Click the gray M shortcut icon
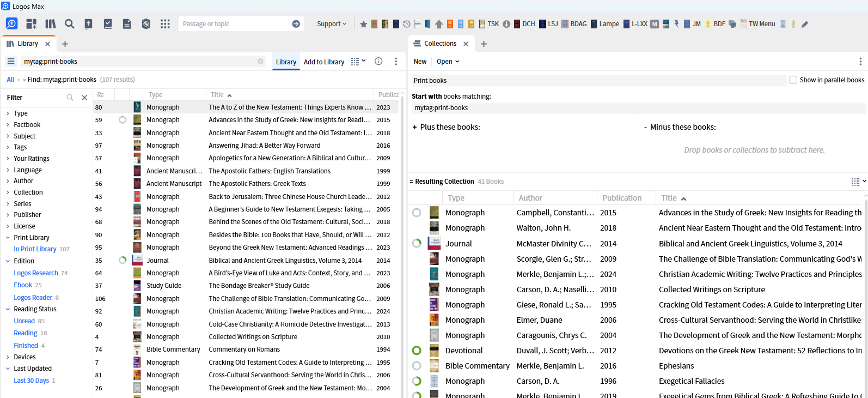Viewport: 868px width, 398px height. 655,24
